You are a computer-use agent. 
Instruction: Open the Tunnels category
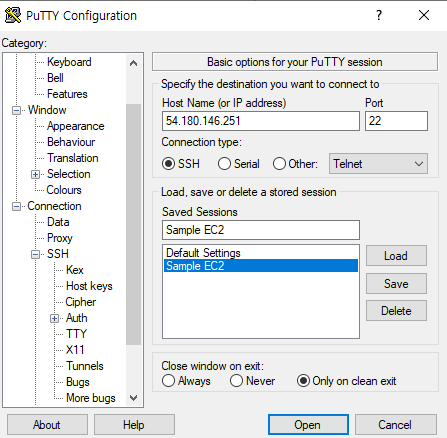click(x=85, y=366)
